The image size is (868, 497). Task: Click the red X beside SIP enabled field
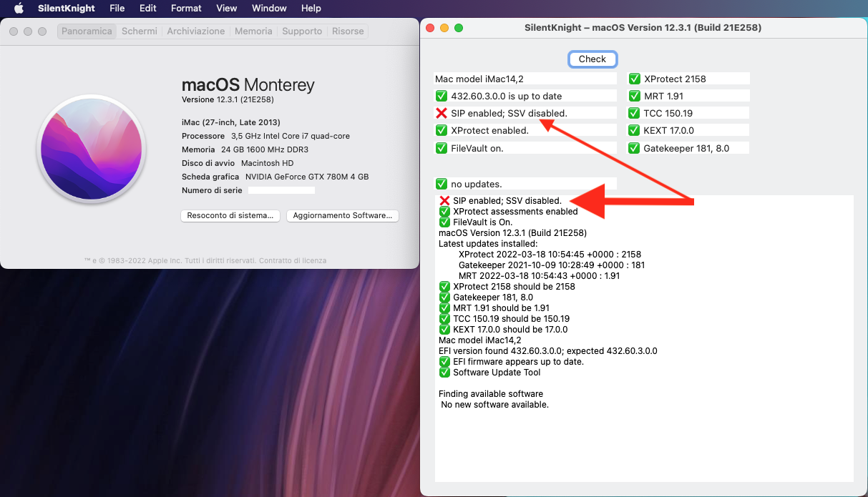click(442, 113)
